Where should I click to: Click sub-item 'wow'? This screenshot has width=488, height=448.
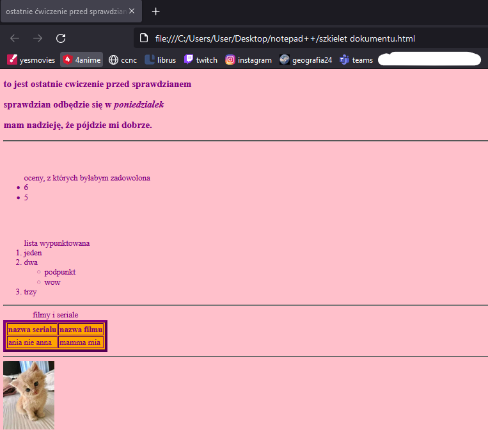(x=52, y=282)
